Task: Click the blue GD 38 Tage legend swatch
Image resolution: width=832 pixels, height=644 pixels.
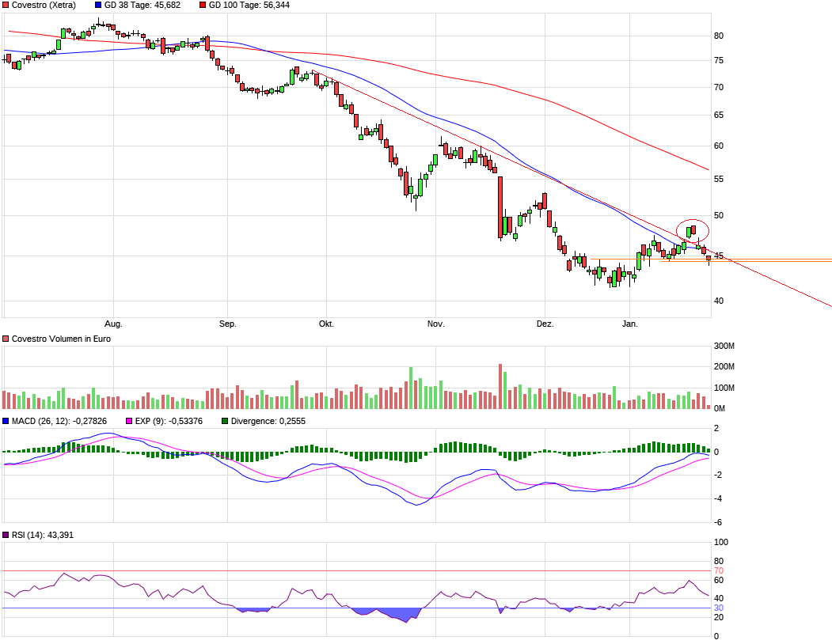Action: (x=98, y=6)
